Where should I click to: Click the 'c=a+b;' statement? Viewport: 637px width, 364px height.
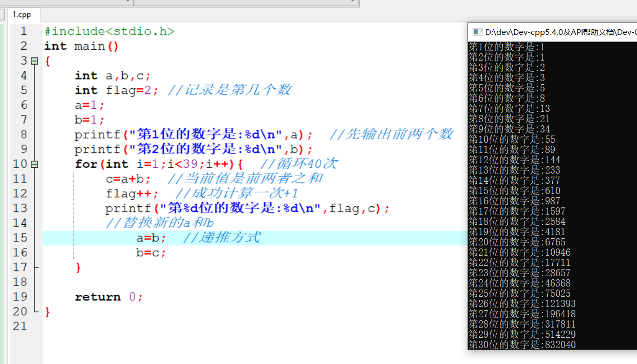point(128,179)
